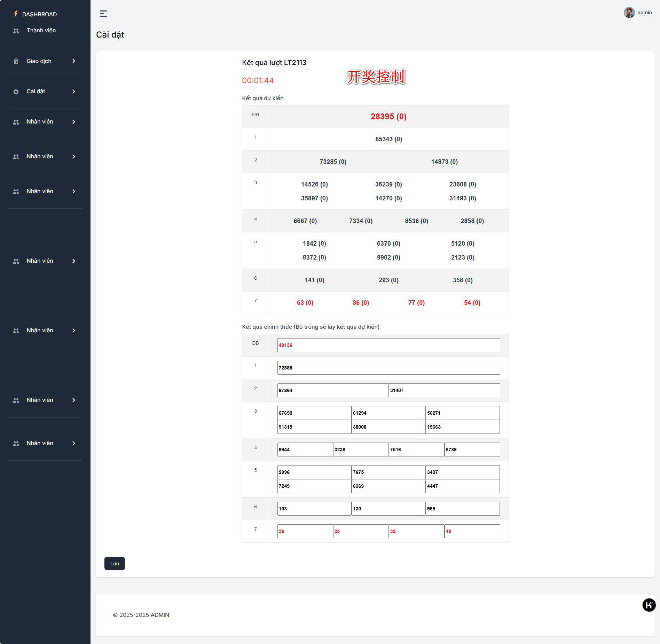Expand the Cài đặt submenu chevron
Viewport: 660px width, 644px height.
click(x=74, y=92)
